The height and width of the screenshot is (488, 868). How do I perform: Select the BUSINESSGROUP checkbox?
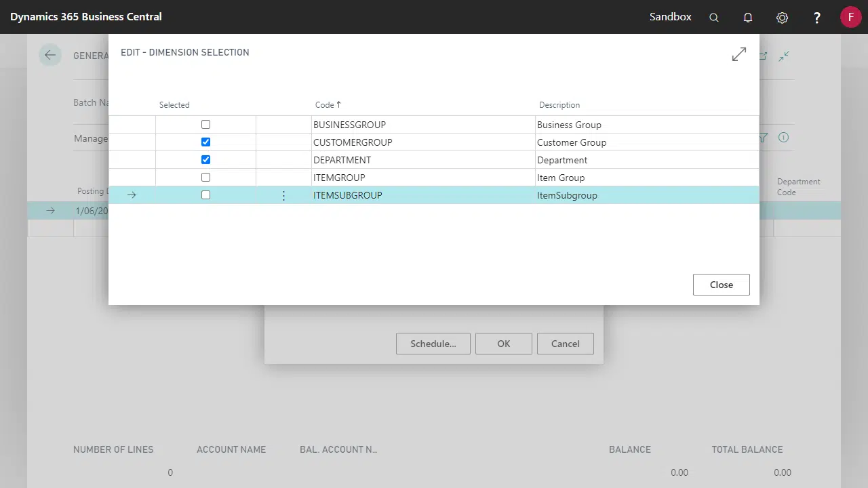tap(205, 125)
